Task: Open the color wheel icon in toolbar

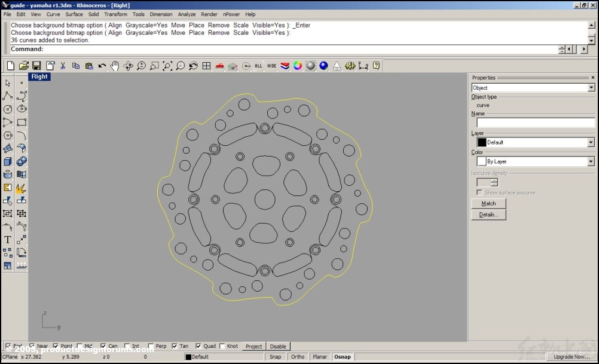Action: coord(298,66)
